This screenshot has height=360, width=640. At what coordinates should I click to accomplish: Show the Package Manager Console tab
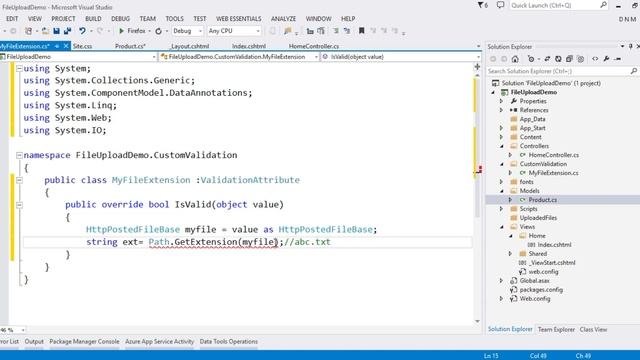point(84,342)
